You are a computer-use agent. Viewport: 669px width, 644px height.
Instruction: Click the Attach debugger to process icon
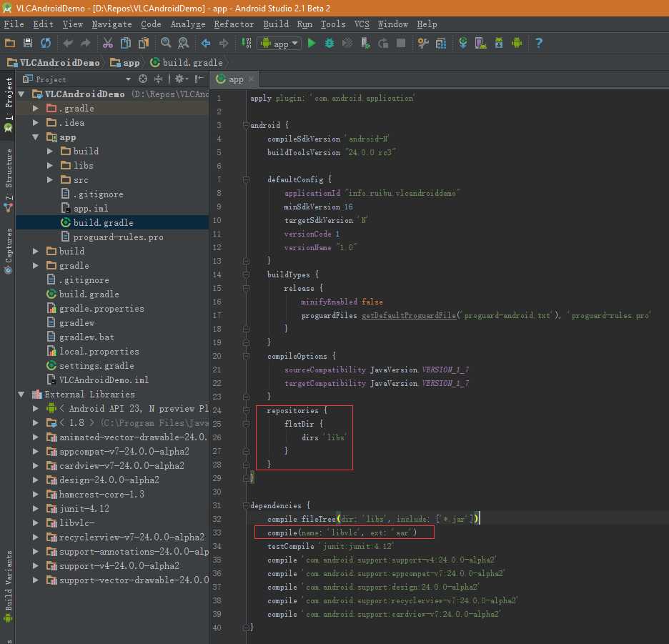365,43
